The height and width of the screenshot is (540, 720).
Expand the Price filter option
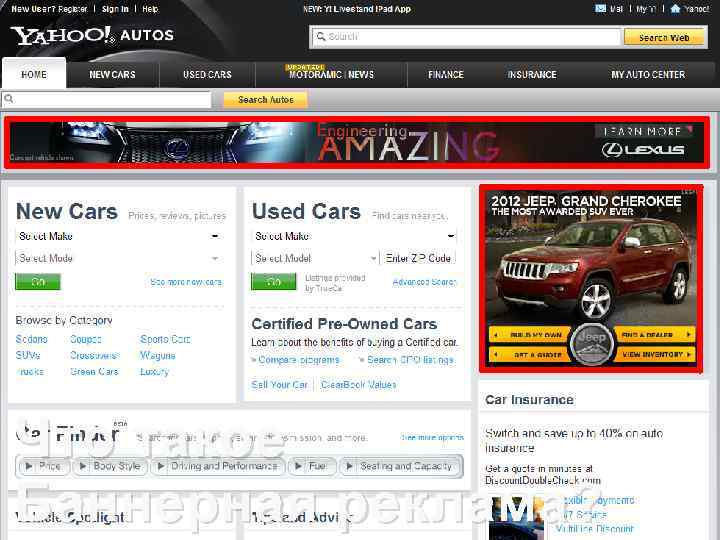click(x=43, y=466)
